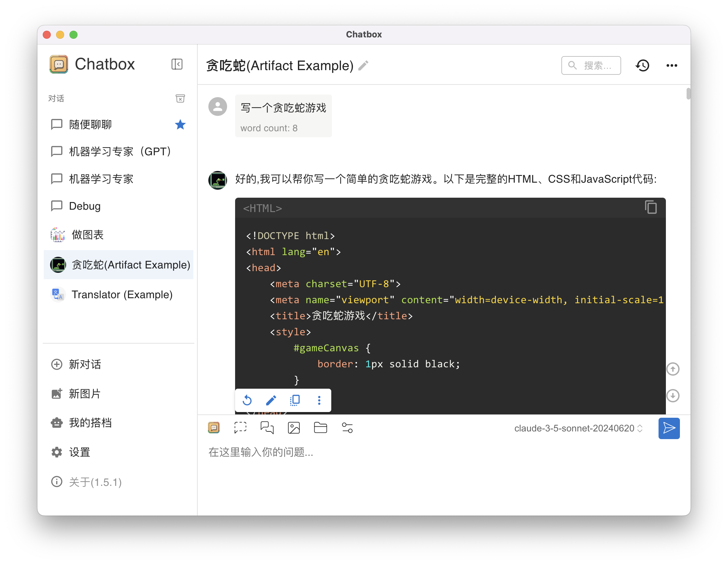
Task: Edit message using blue pencil icon
Action: 271,400
